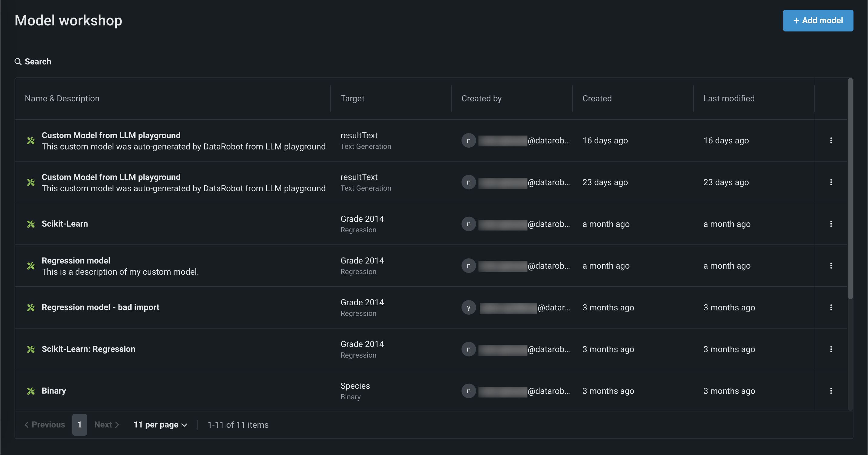Open actions menu for Scikit-Learn: Regression row
The image size is (868, 455).
click(x=830, y=349)
